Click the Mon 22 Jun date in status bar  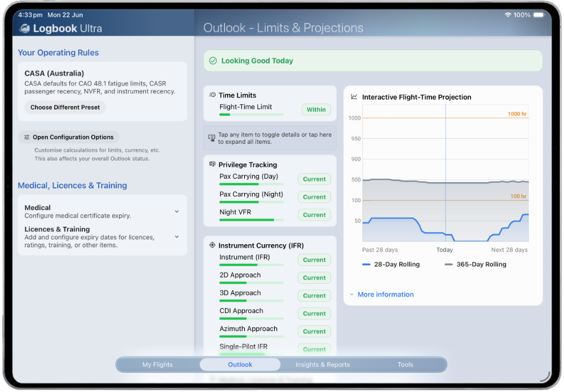[x=65, y=15]
